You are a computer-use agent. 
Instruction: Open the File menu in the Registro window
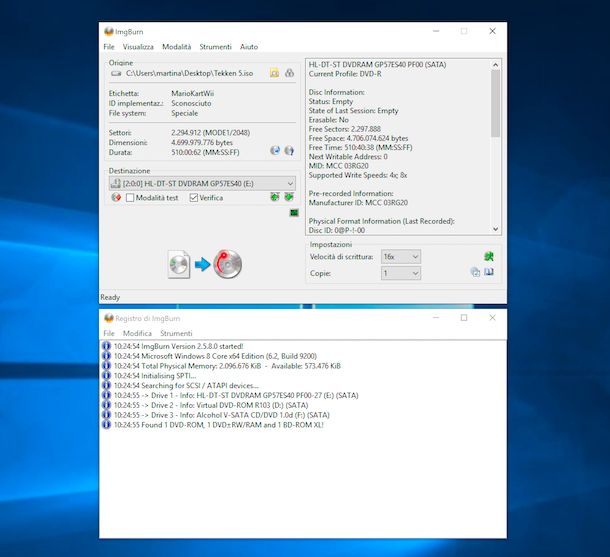pyautogui.click(x=109, y=333)
